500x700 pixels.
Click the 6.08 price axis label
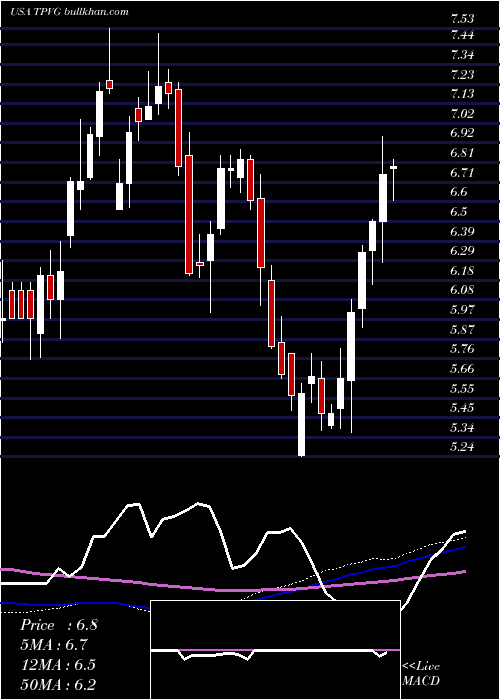(462, 290)
